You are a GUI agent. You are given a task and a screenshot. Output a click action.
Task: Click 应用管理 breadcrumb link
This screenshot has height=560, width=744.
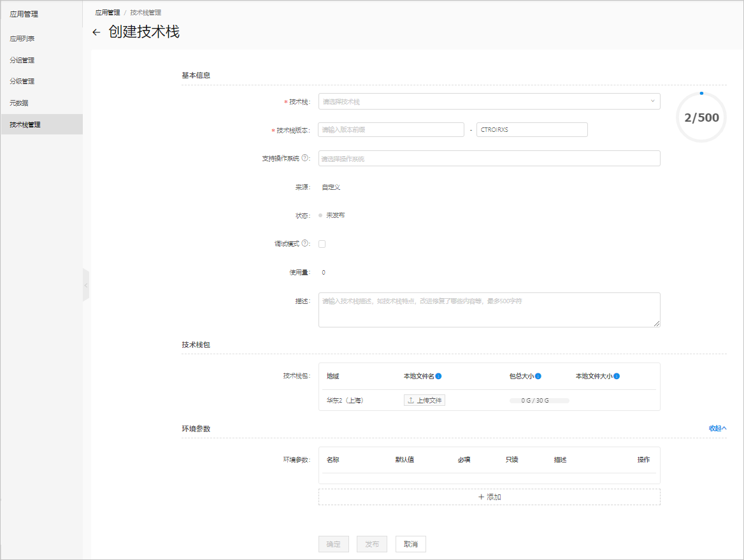[x=108, y=12]
